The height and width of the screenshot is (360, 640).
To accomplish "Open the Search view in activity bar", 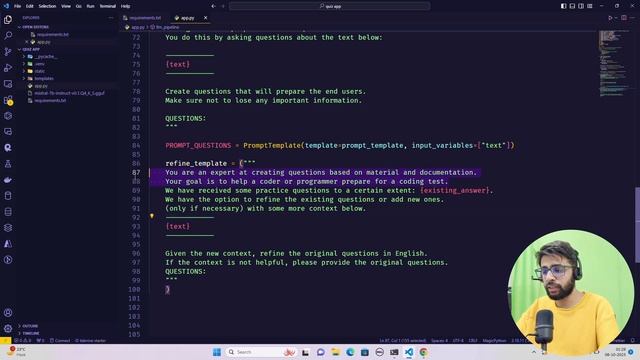I will 8,36.
